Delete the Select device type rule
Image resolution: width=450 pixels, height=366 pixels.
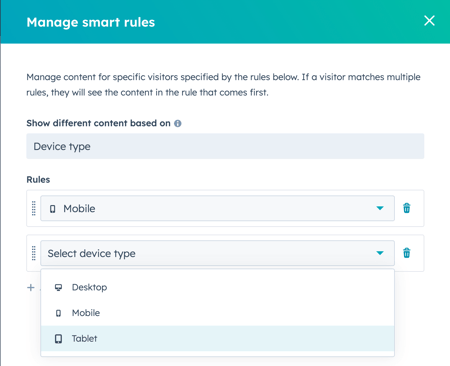[407, 253]
